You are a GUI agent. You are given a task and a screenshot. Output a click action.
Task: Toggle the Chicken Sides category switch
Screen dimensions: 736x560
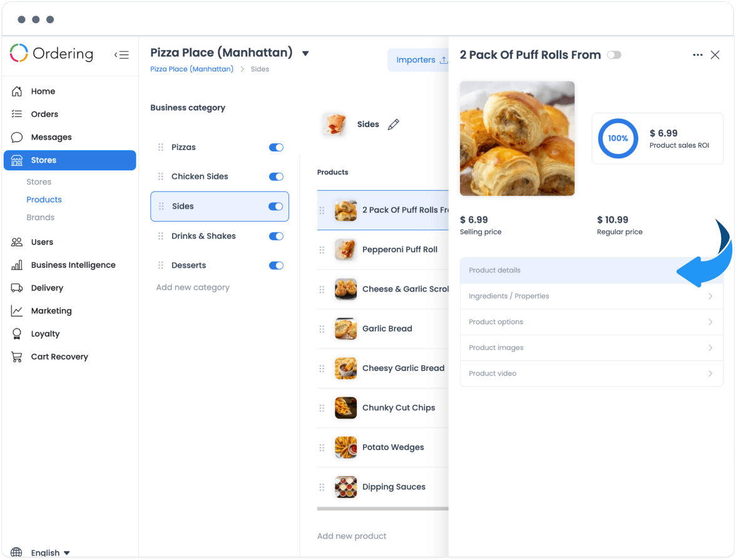pos(276,176)
